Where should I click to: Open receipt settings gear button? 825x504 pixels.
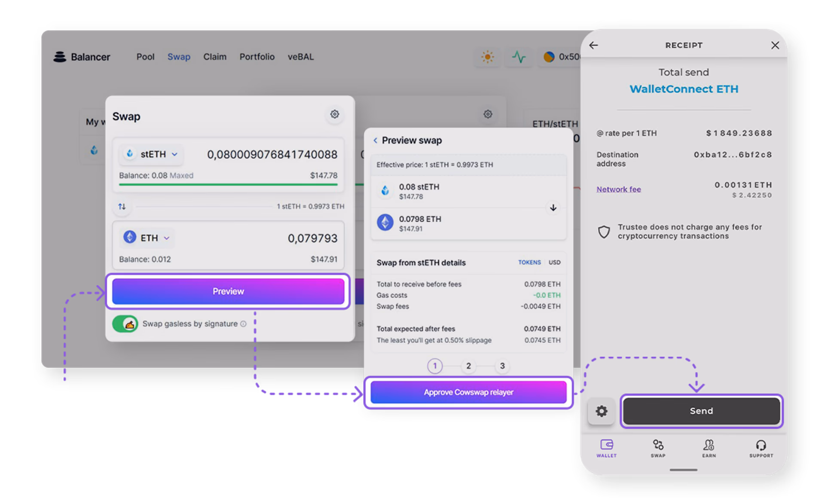coord(601,411)
